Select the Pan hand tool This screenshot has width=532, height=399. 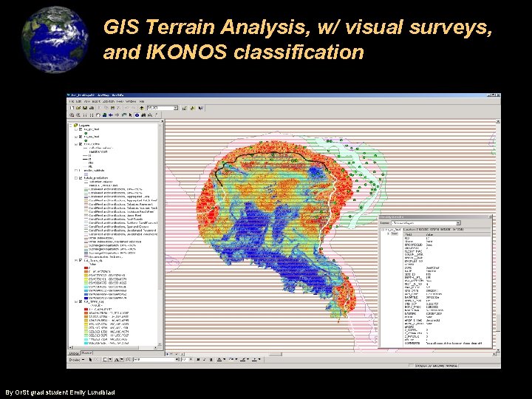tap(98, 115)
